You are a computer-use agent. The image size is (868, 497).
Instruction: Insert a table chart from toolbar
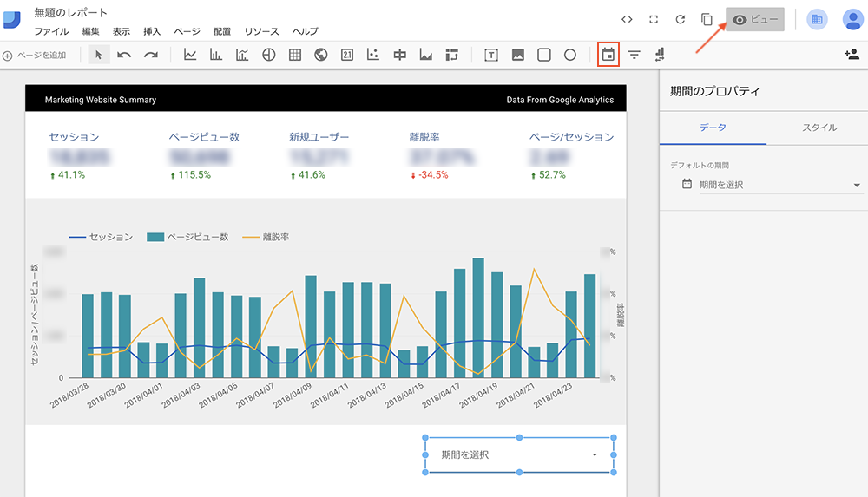[x=295, y=55]
